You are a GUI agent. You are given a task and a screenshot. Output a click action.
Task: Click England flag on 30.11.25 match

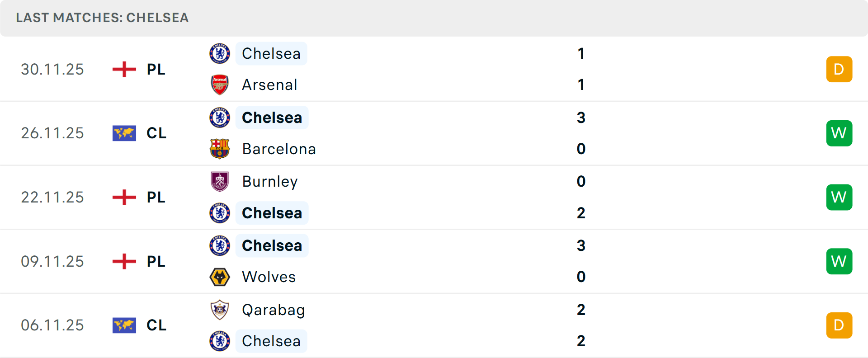point(124,69)
